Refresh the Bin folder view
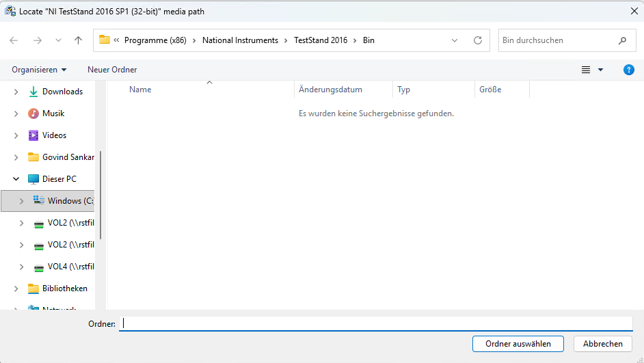This screenshot has width=644, height=363. [478, 40]
